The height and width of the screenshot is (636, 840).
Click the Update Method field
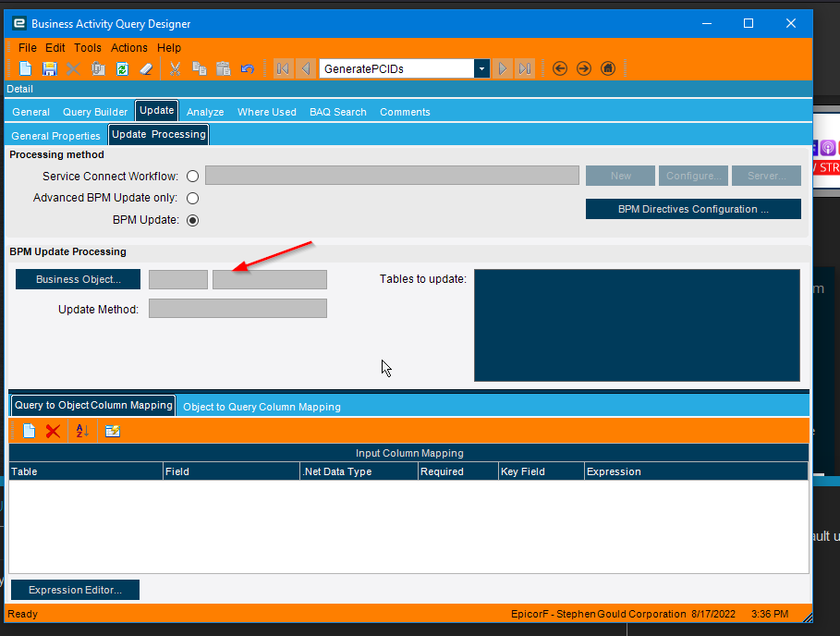(x=237, y=308)
